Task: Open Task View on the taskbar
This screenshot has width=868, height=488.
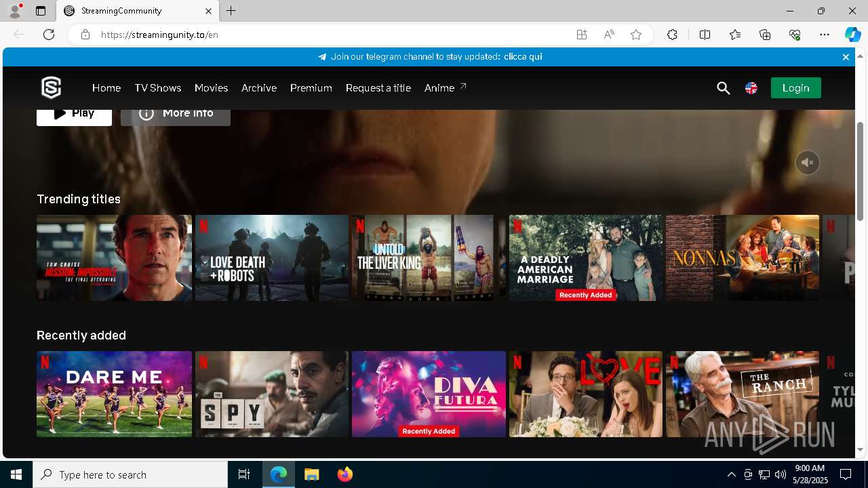Action: [x=244, y=474]
